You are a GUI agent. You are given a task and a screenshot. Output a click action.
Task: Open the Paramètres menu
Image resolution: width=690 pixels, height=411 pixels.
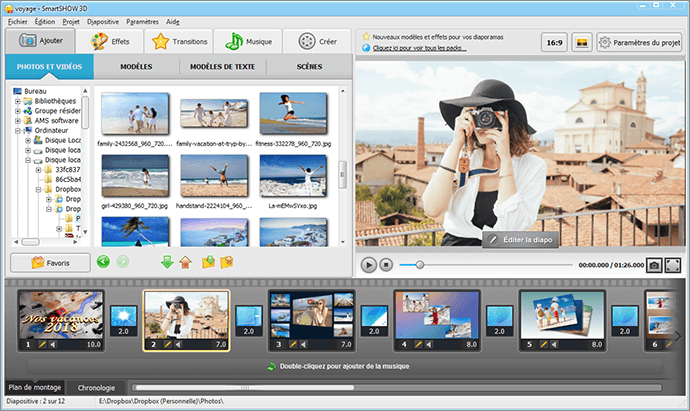click(x=142, y=22)
